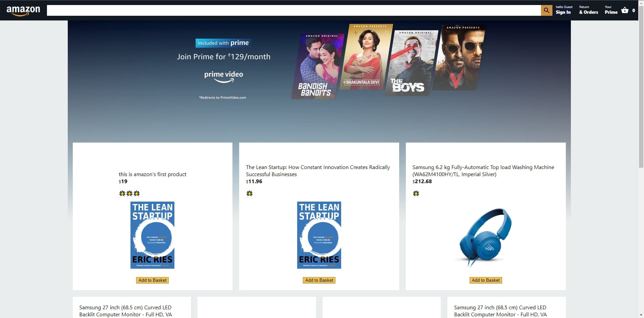Open Return & Orders link
Viewport: 644px width, 318px height.
click(x=588, y=10)
